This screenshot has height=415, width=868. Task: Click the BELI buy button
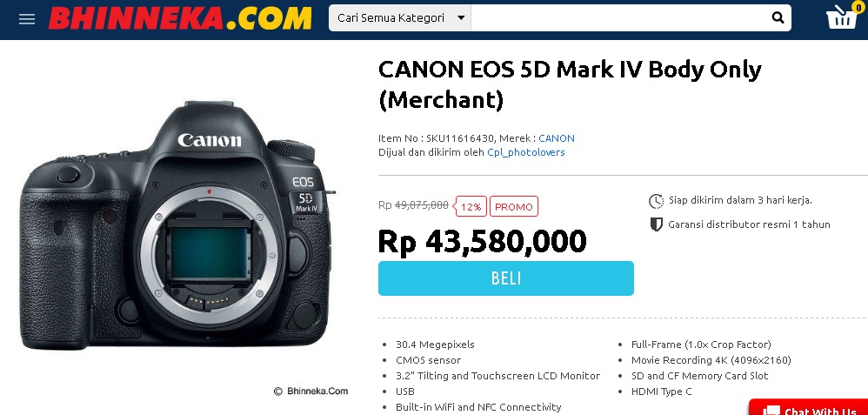click(x=506, y=278)
